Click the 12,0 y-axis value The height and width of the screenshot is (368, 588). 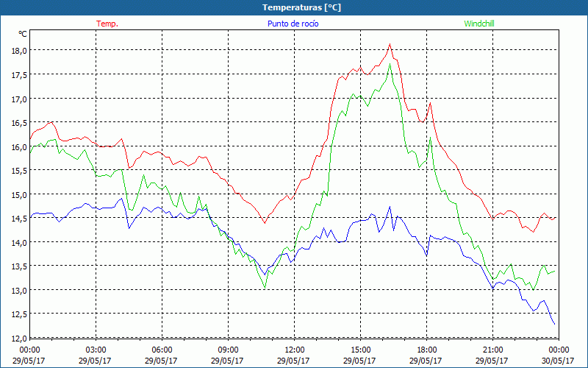click(19, 339)
